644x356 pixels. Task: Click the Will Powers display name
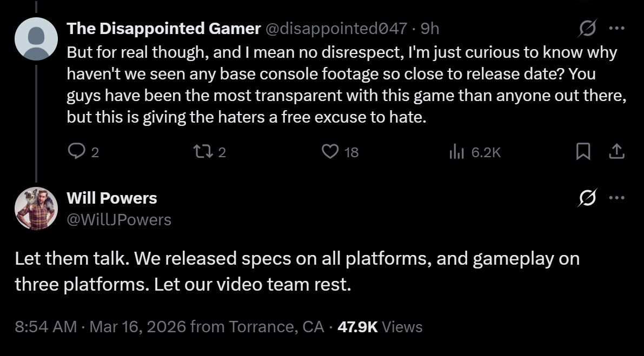(x=112, y=198)
